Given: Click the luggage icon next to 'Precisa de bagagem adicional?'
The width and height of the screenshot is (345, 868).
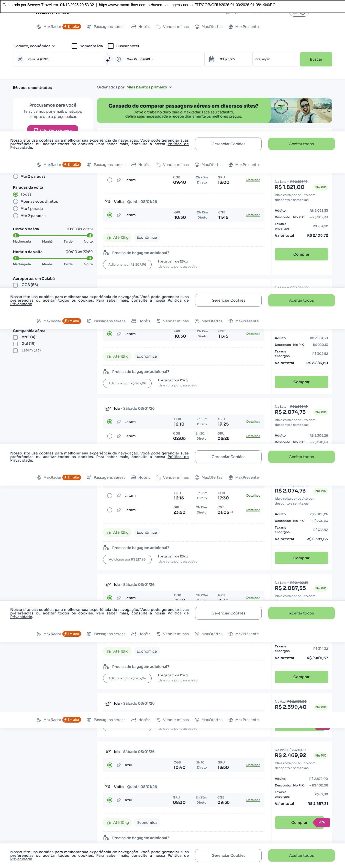Looking at the screenshot, I should click(106, 253).
